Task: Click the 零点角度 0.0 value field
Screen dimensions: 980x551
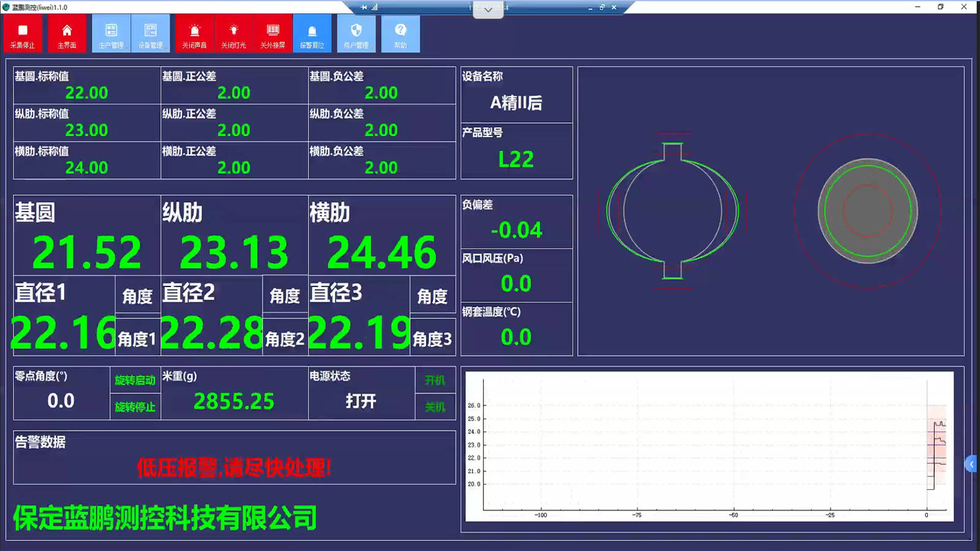Action: pos(61,401)
